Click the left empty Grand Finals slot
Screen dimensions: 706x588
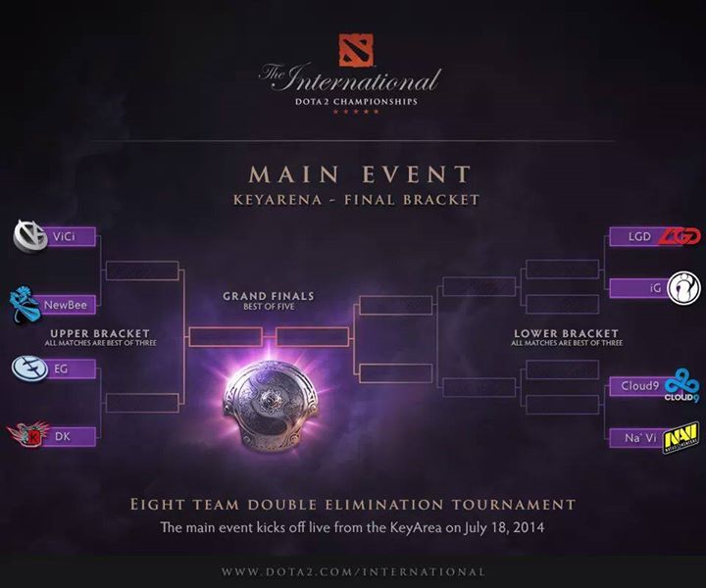point(225,337)
